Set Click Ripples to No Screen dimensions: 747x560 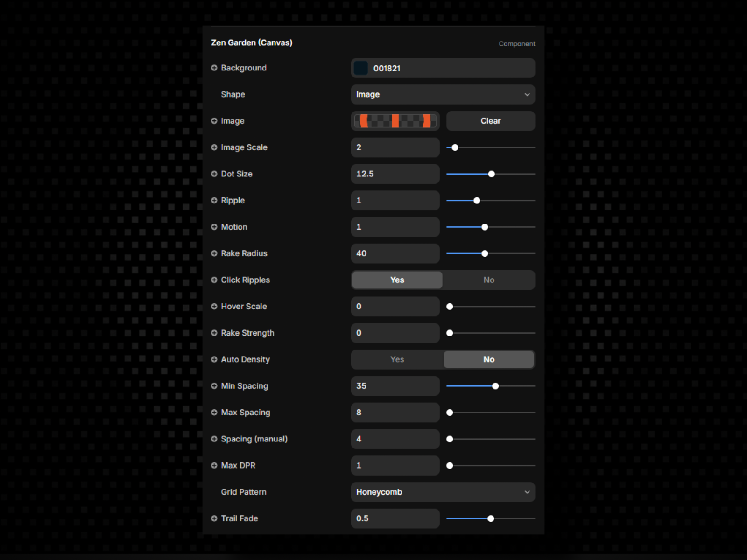488,280
